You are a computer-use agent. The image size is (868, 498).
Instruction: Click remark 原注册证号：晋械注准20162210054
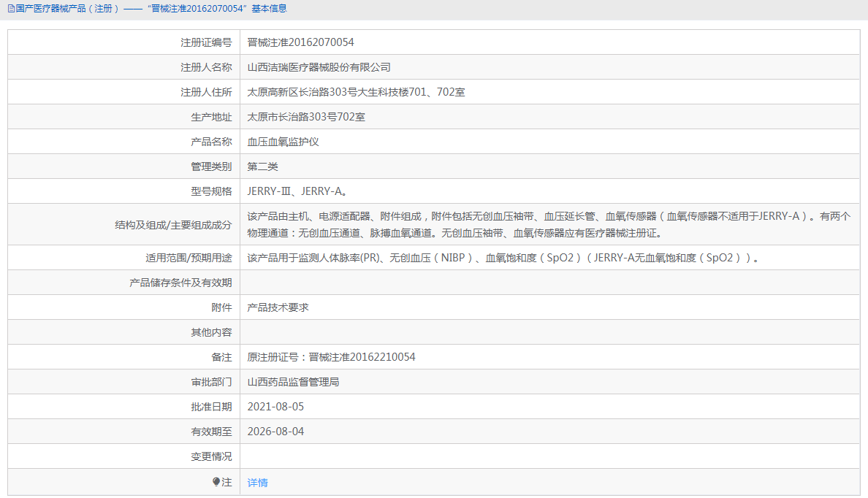[331, 358]
